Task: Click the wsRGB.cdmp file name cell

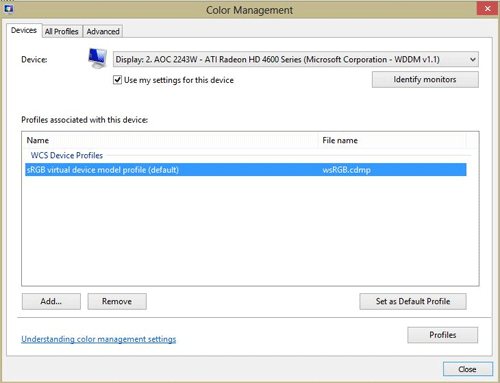Action: coord(346,170)
